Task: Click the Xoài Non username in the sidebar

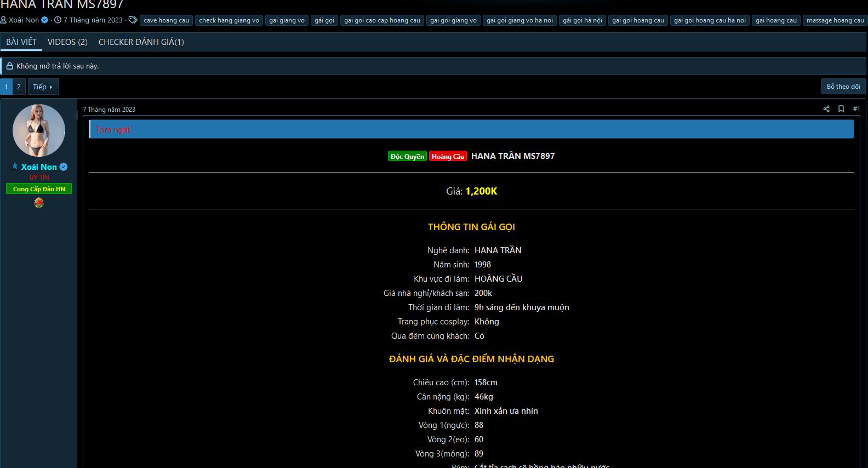Action: [39, 167]
